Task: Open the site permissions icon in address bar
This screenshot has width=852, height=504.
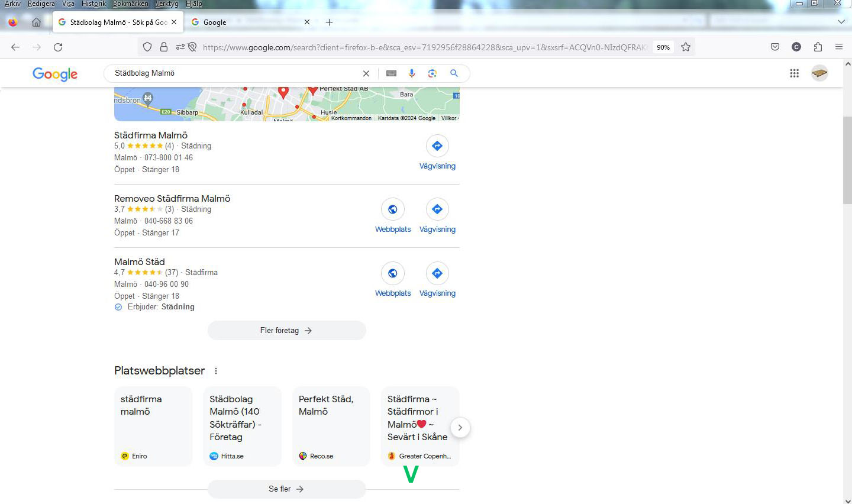Action: click(x=180, y=47)
